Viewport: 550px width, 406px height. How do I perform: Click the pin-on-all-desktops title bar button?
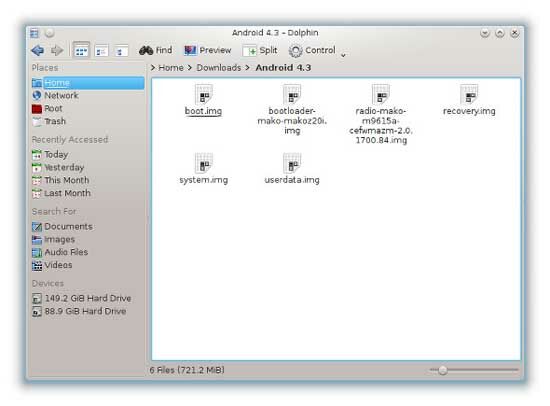tap(49, 33)
